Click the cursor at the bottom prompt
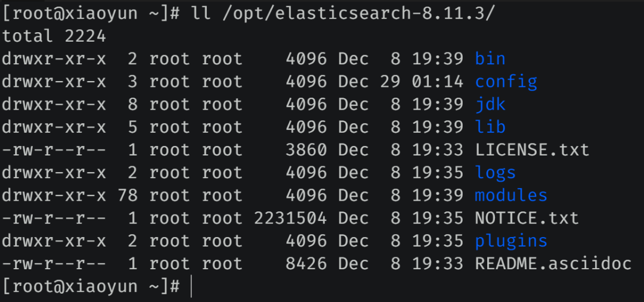 192,287
